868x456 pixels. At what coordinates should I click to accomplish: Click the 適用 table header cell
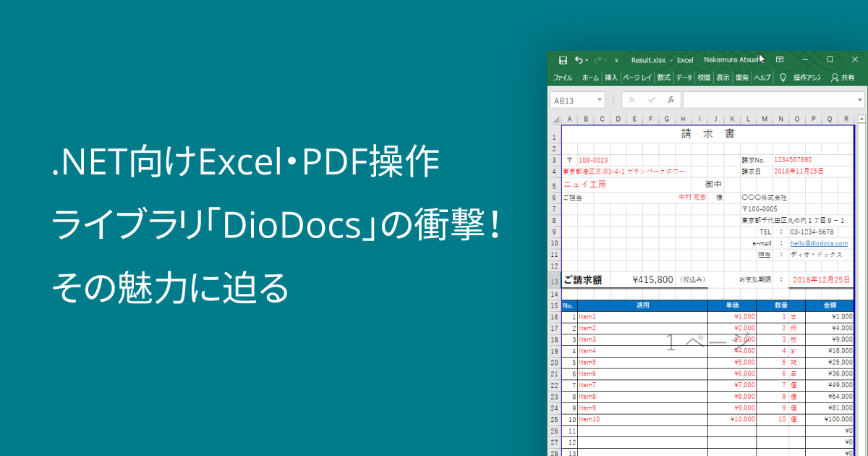(643, 305)
